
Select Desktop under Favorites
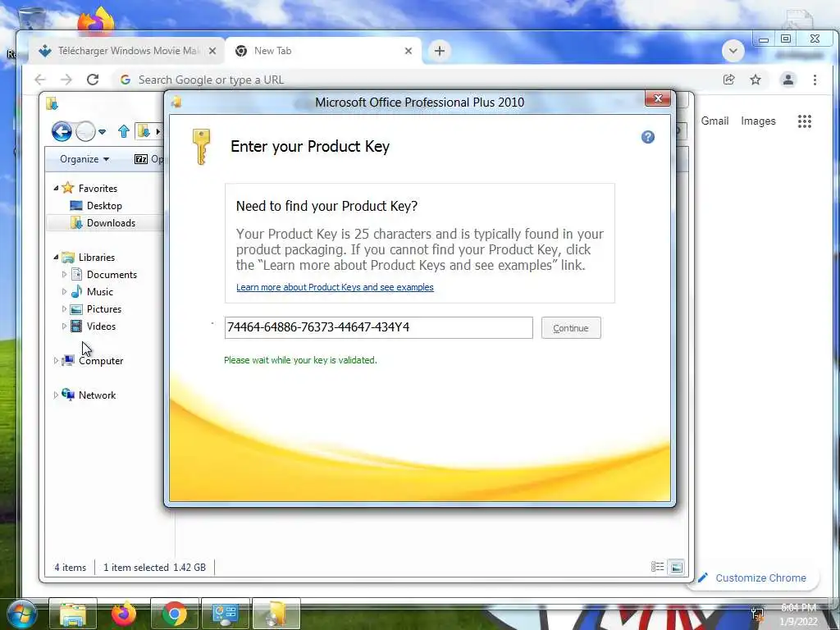click(x=104, y=206)
